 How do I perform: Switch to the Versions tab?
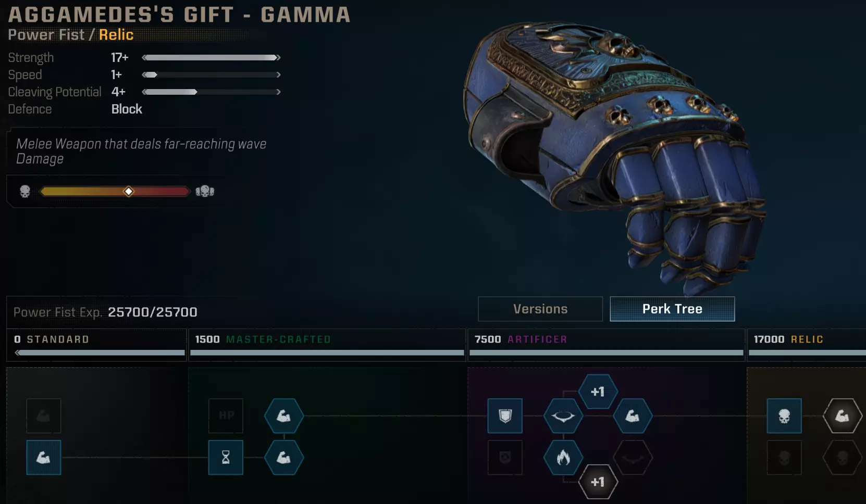pos(540,309)
